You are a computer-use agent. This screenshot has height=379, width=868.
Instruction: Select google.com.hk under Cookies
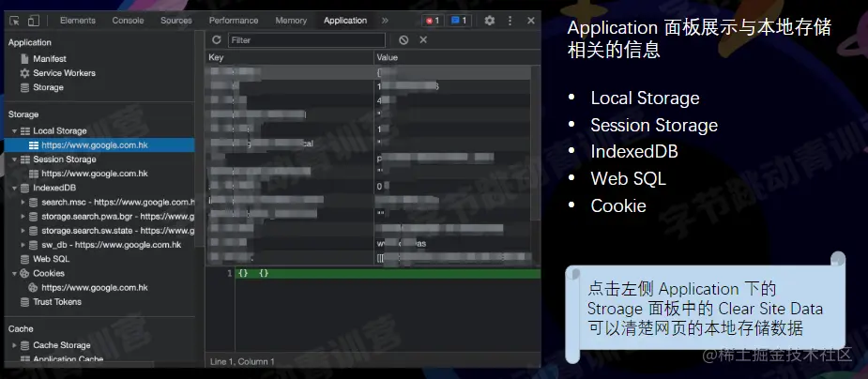(95, 288)
